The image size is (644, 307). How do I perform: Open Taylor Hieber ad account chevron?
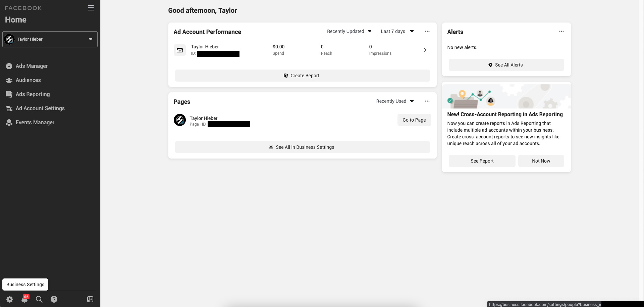[x=425, y=50]
